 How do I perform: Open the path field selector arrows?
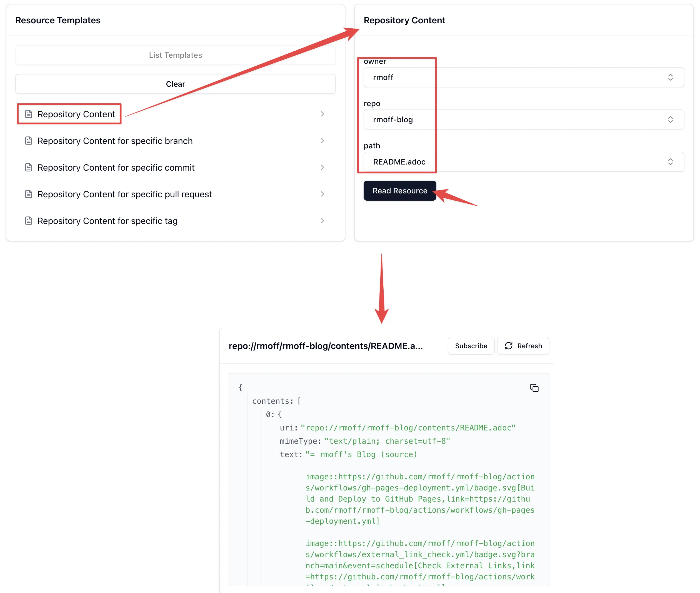tap(670, 162)
